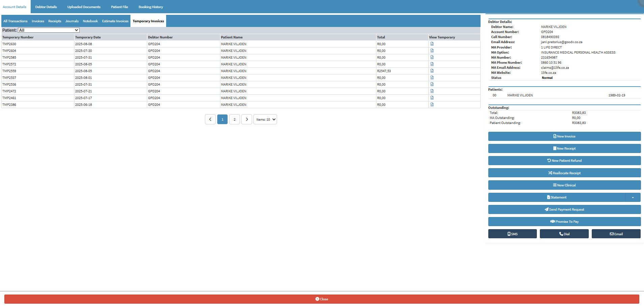Switch to Account Details tab
This screenshot has height=306, width=644.
14,7
